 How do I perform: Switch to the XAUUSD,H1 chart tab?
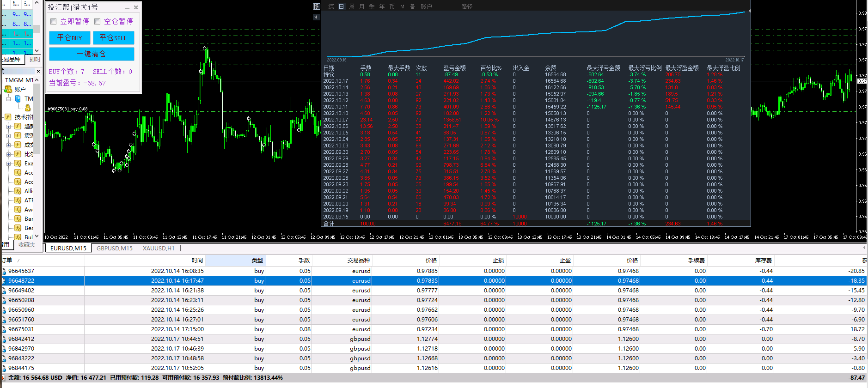(x=158, y=248)
